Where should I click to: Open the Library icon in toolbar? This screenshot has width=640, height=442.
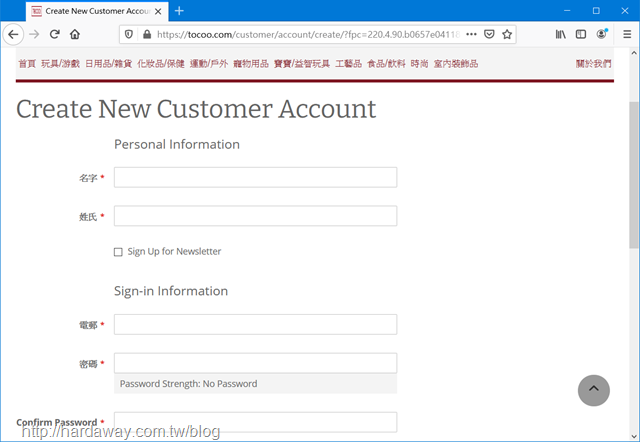pos(560,34)
